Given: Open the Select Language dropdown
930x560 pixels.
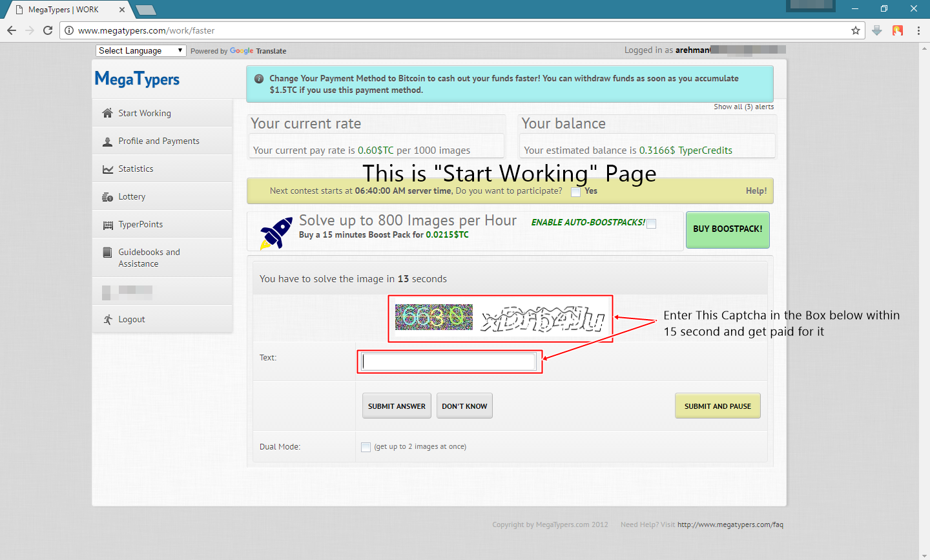Looking at the screenshot, I should [x=141, y=50].
